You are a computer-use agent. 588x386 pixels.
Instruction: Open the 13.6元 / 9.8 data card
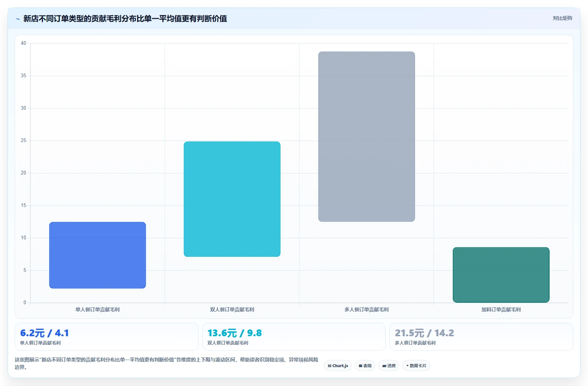(294, 337)
